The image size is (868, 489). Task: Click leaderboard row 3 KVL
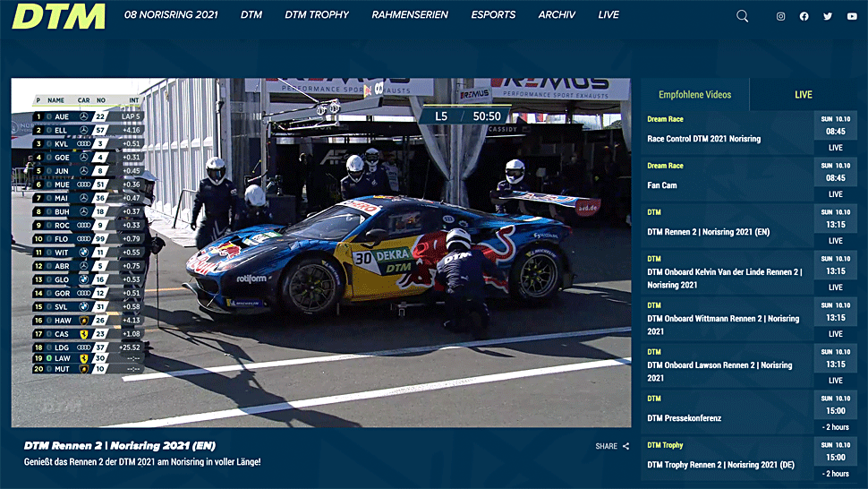[x=89, y=144]
